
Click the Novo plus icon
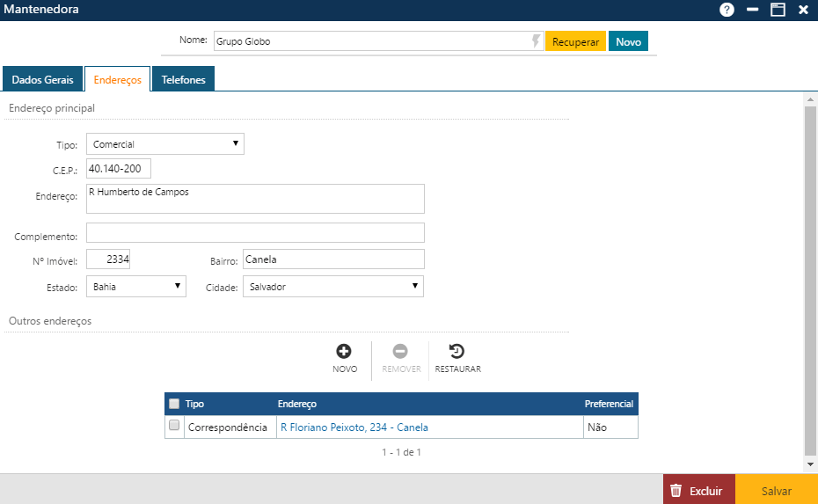coord(345,351)
